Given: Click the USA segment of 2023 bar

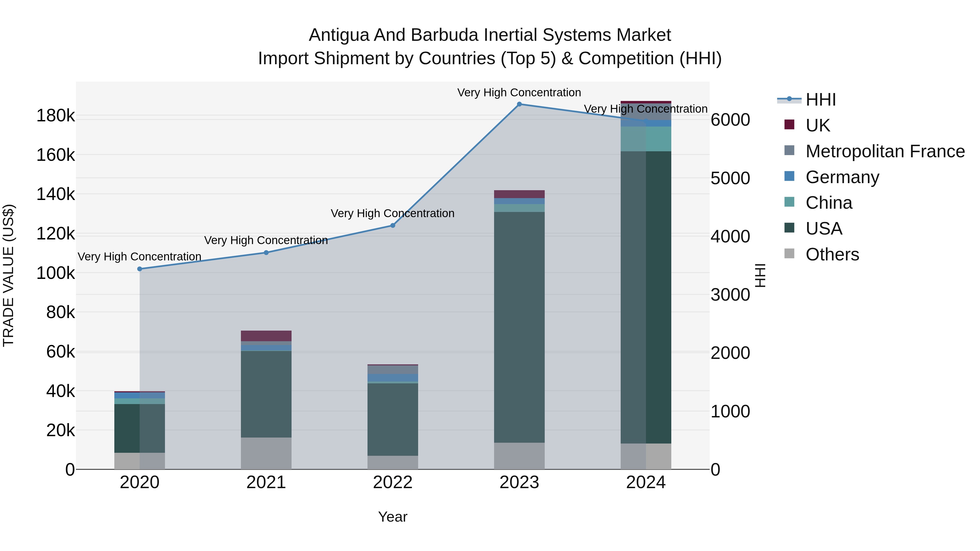Looking at the screenshot, I should coord(519,327).
